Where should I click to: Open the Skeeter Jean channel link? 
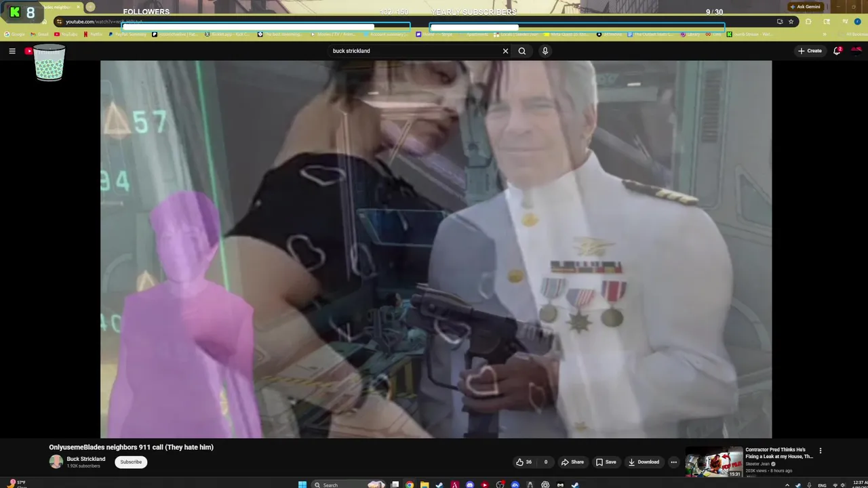[757, 464]
